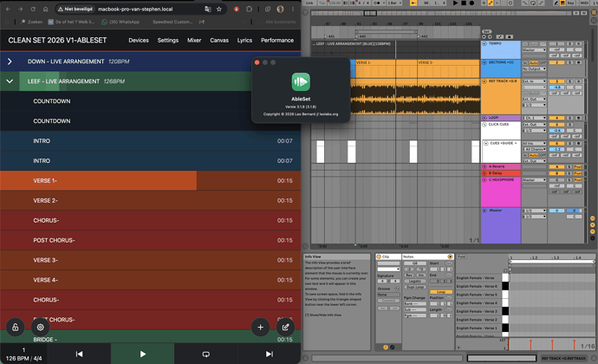Viewport: 598px width, 364px height.
Task: Click the plus add round button in AbleSet
Action: pyautogui.click(x=261, y=327)
